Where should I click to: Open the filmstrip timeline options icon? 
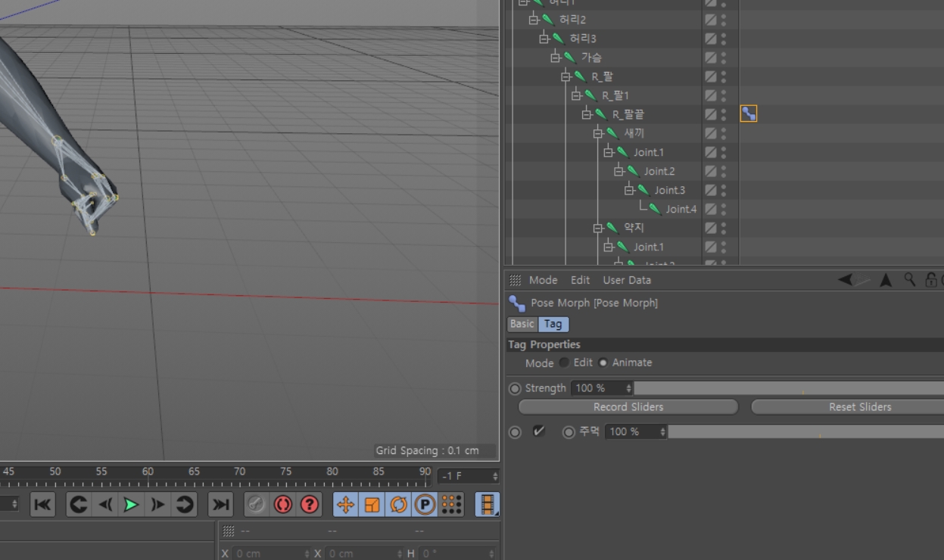(x=488, y=505)
